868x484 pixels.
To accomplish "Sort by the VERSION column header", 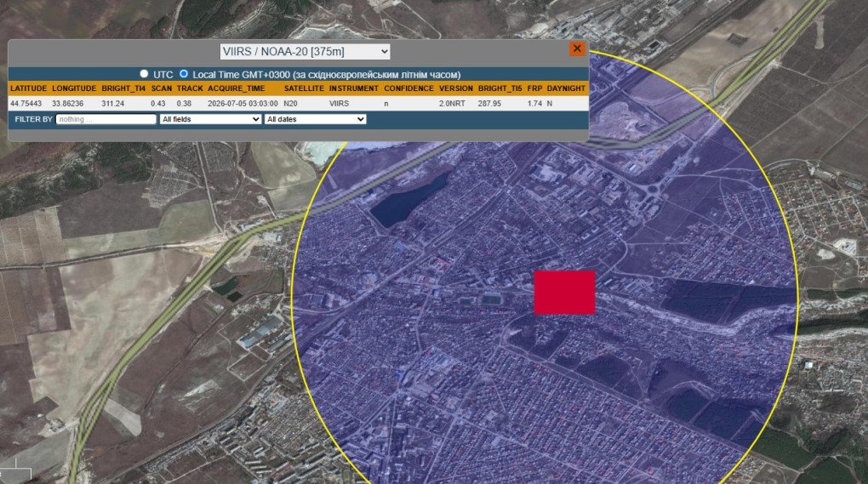I will (x=456, y=88).
